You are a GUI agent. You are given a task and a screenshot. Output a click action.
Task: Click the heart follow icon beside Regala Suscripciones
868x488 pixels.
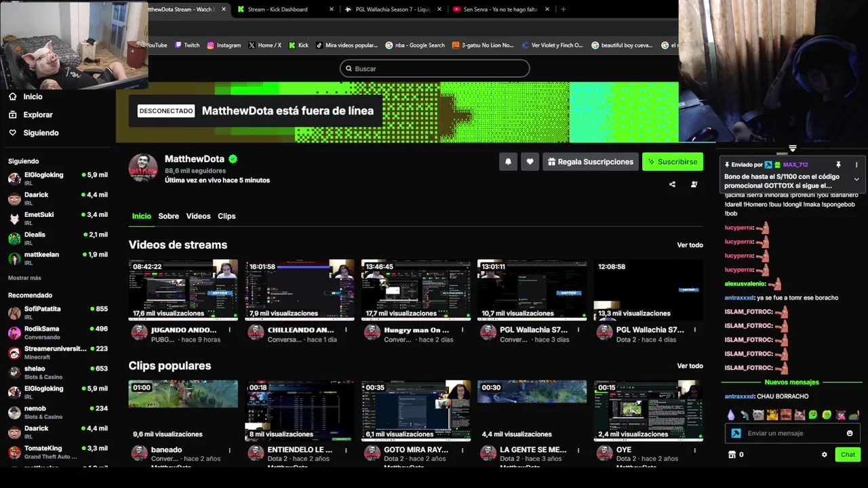(x=530, y=161)
